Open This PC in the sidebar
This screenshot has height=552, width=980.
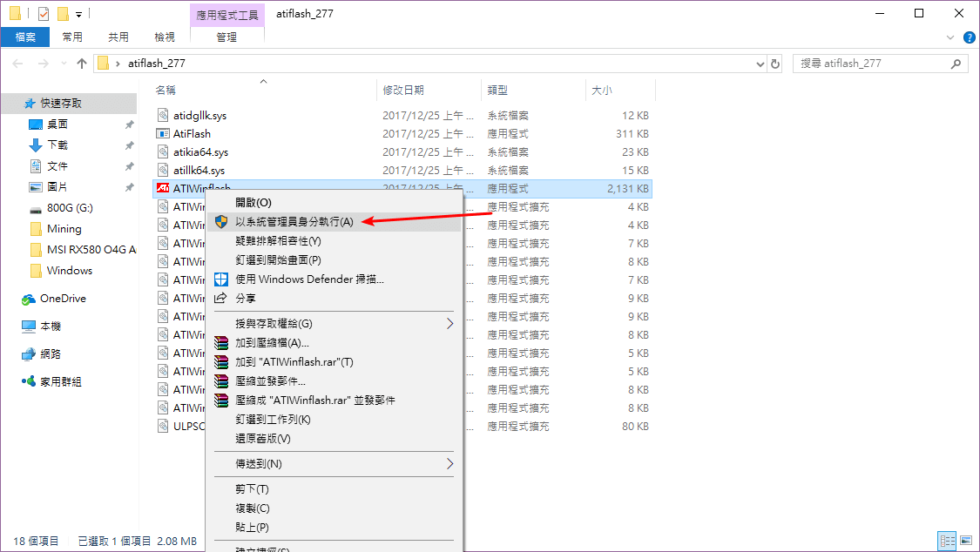coord(50,326)
